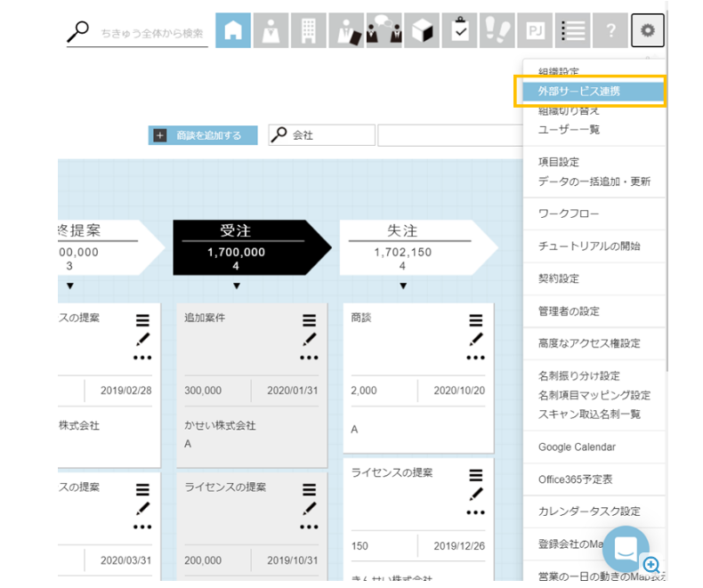Image resolution: width=703 pixels, height=588 pixels.
Task: Select 外部サービス連携 in settings menu
Action: pyautogui.click(x=594, y=92)
